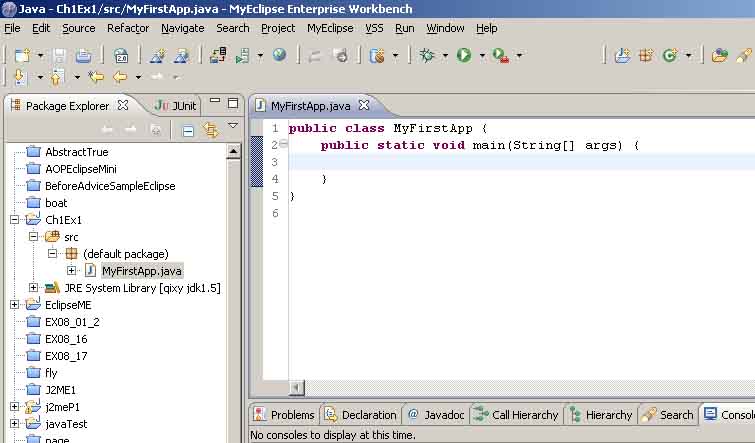Collapse the (default package) node
The image size is (755, 443).
tap(52, 254)
